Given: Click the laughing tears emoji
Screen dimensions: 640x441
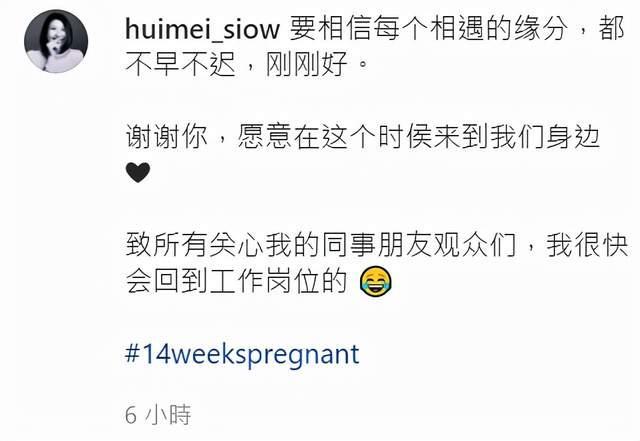Looking at the screenshot, I should (376, 281).
